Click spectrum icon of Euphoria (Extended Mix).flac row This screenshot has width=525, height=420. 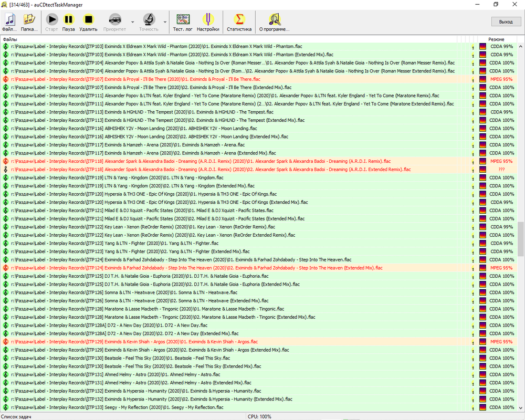(482, 285)
